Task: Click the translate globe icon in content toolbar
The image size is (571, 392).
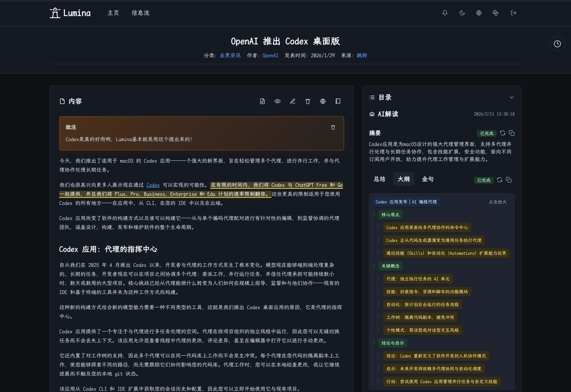Action: click(323, 101)
